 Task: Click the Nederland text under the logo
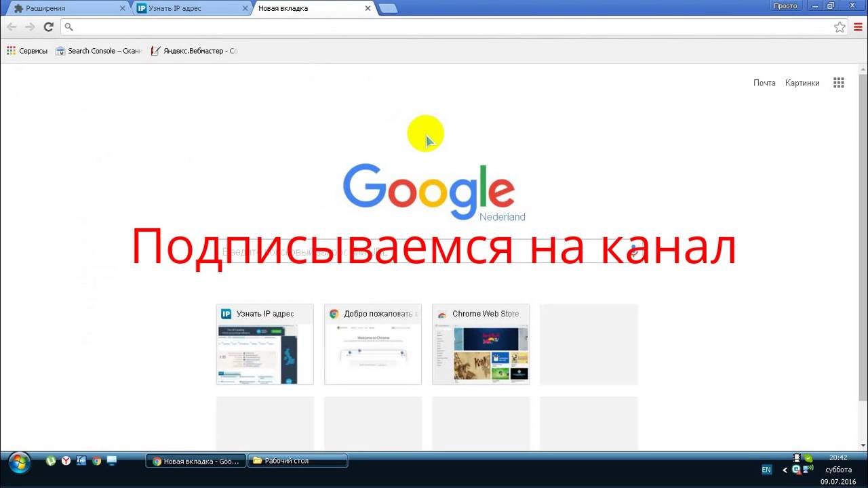[x=502, y=217]
